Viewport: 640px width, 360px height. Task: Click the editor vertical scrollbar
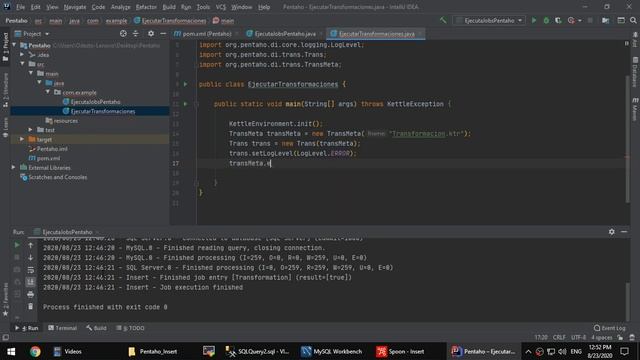(627, 139)
